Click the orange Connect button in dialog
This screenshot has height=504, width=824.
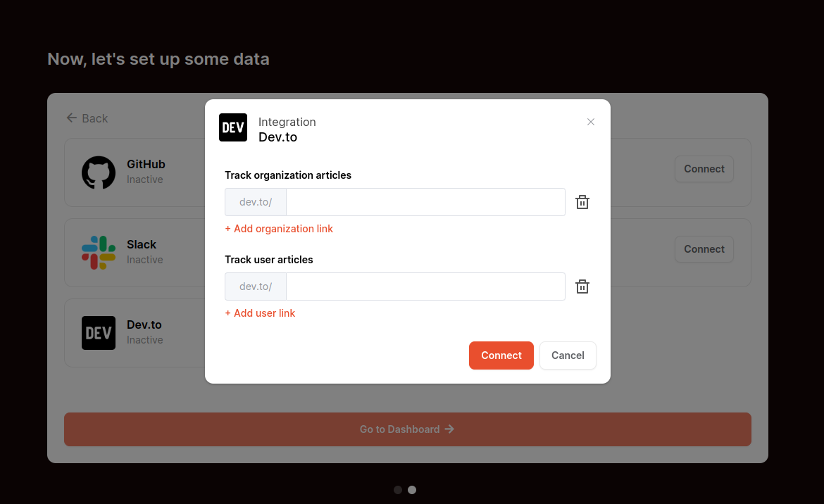point(501,355)
